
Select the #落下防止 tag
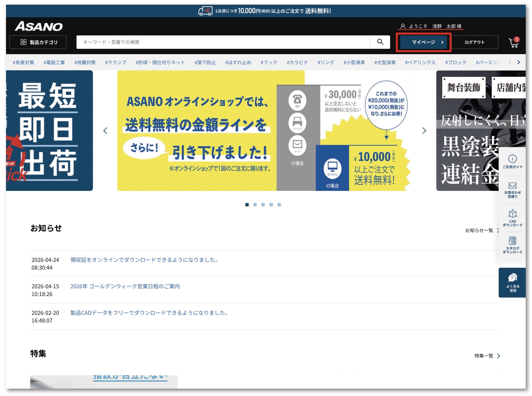pos(205,62)
